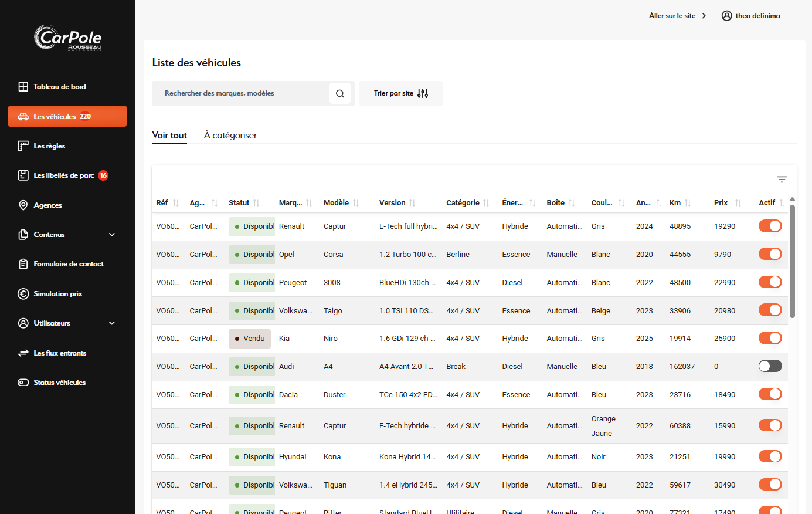
Task: Sort by Statut using its sort arrows
Action: 256,203
